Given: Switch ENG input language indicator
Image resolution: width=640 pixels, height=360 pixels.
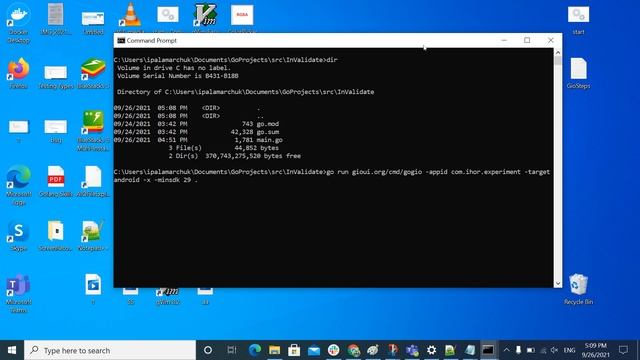Looking at the screenshot, I should (569, 350).
